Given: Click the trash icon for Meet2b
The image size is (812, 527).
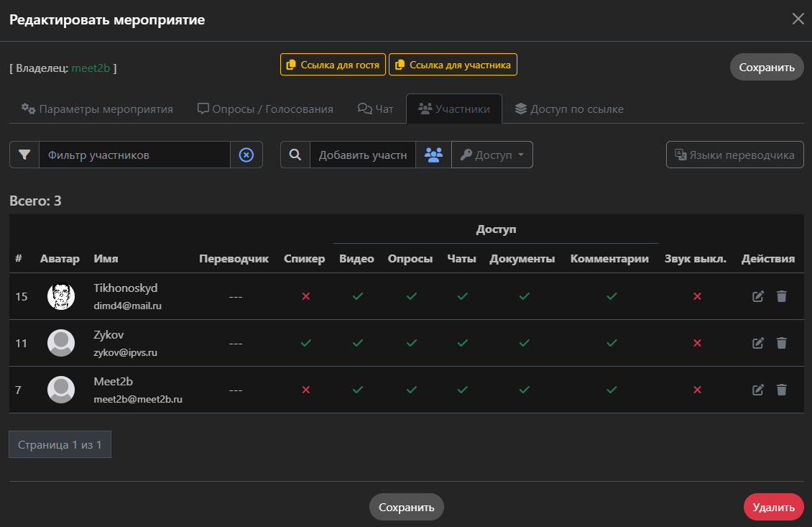Looking at the screenshot, I should tap(782, 390).
